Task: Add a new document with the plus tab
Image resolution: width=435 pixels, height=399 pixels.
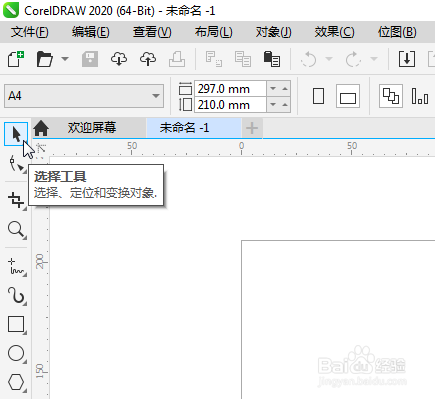Action: click(x=252, y=128)
